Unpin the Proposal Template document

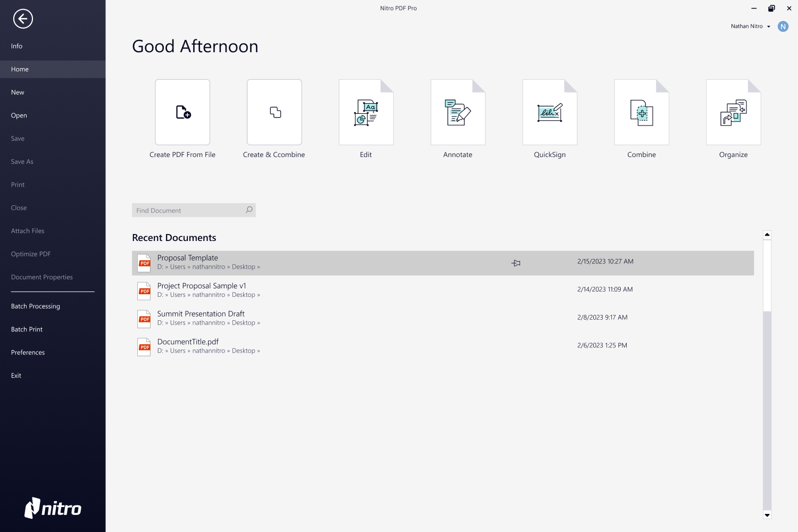pyautogui.click(x=516, y=263)
